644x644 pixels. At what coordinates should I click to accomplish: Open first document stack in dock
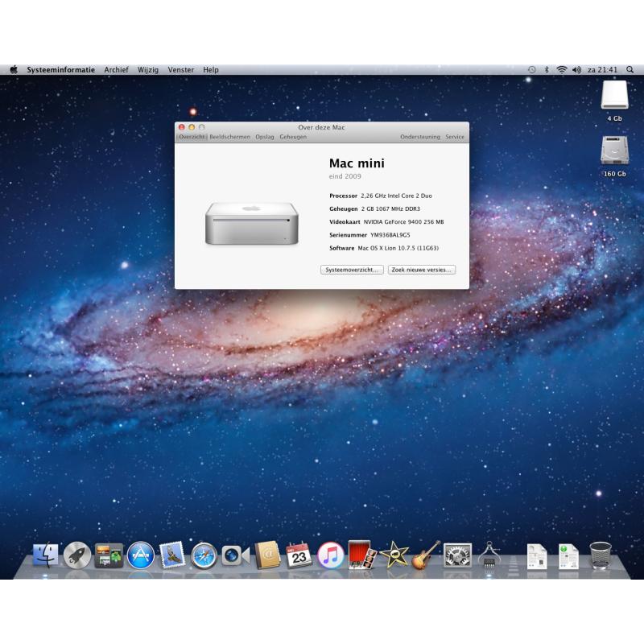coord(537,556)
